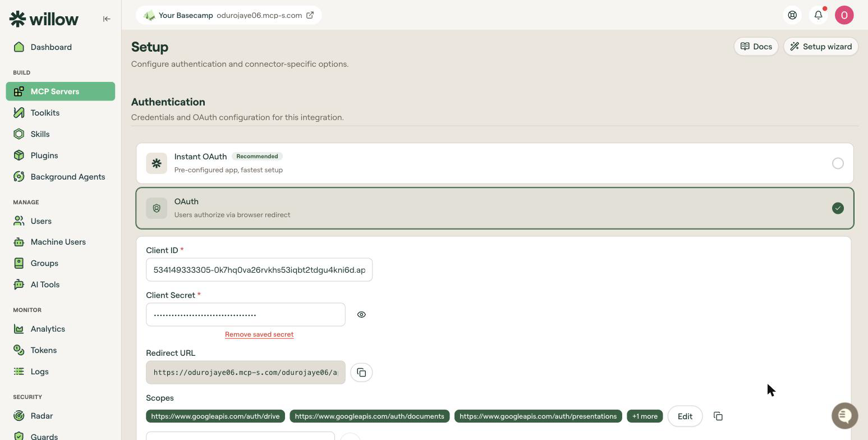Open the Groups page
Screen dimensions: 868x440
[61, 263]
